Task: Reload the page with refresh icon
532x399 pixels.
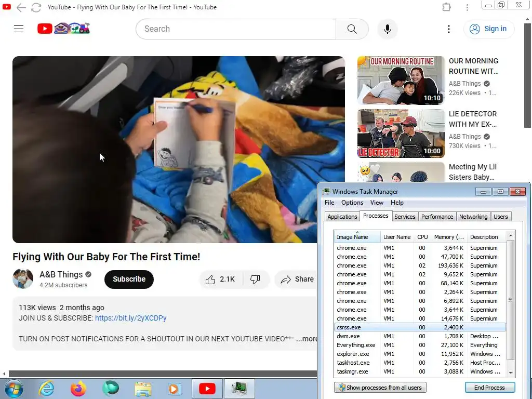Action: pos(36,7)
